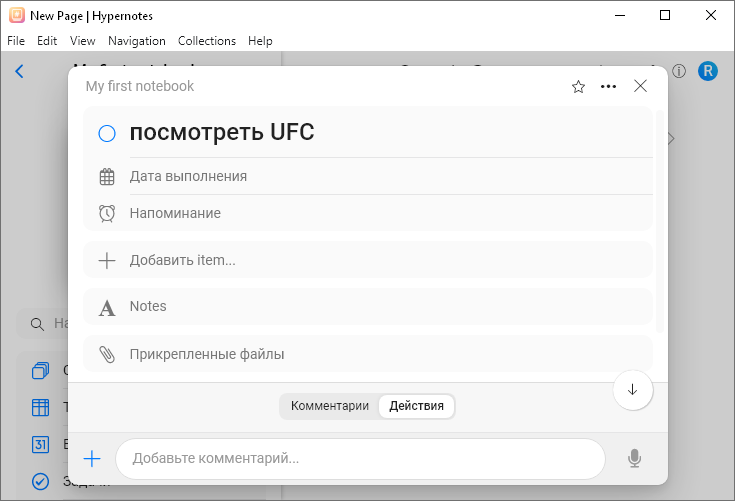The height and width of the screenshot is (501, 735).
Task: Focus the Добавьте комментарий input
Action: (x=360, y=459)
